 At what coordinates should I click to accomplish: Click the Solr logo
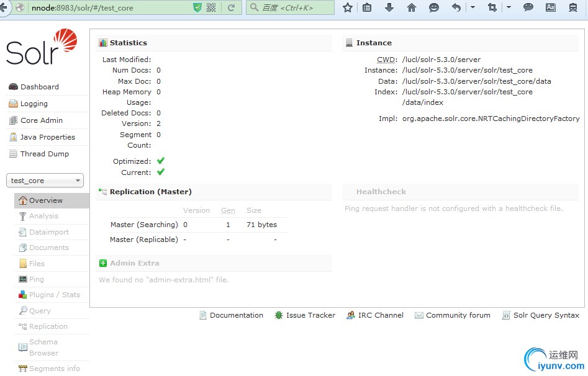click(42, 47)
